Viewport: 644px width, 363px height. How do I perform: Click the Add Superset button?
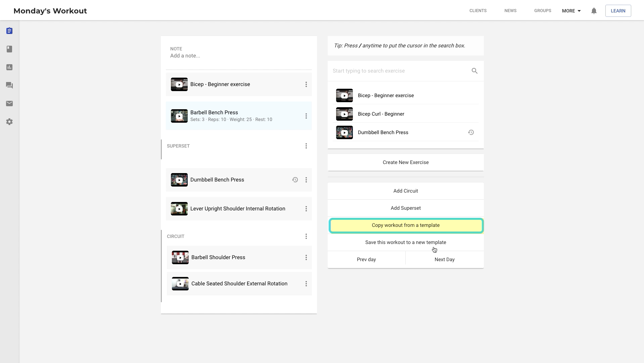[406, 208]
